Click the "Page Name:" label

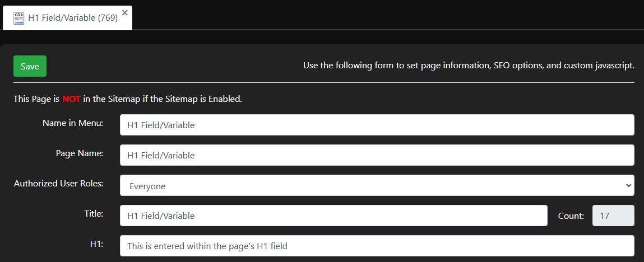click(80, 153)
